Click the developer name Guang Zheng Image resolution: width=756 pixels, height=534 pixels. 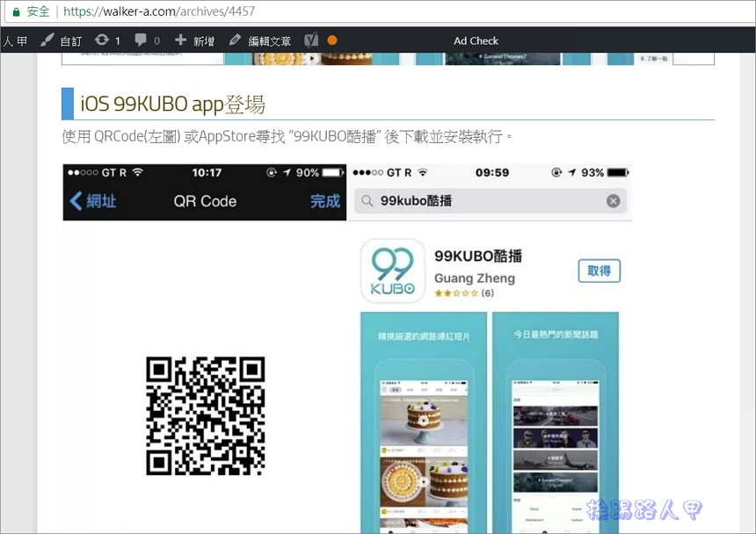pos(475,278)
